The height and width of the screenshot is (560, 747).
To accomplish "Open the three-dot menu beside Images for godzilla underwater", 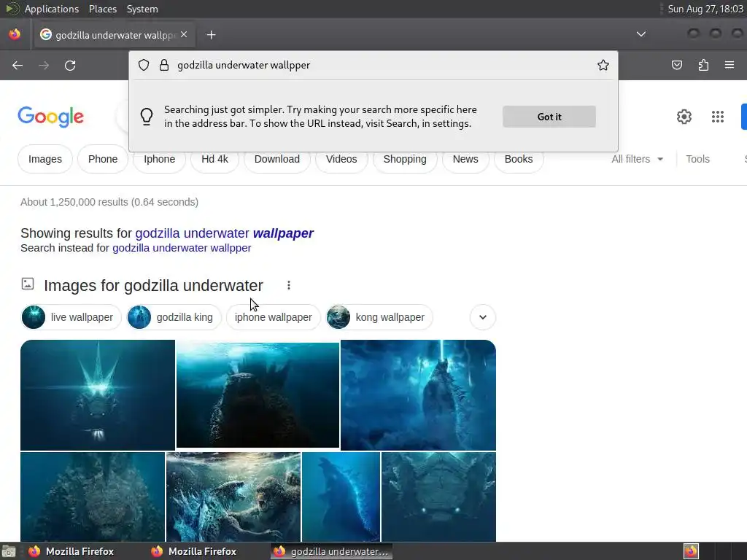I will (289, 285).
